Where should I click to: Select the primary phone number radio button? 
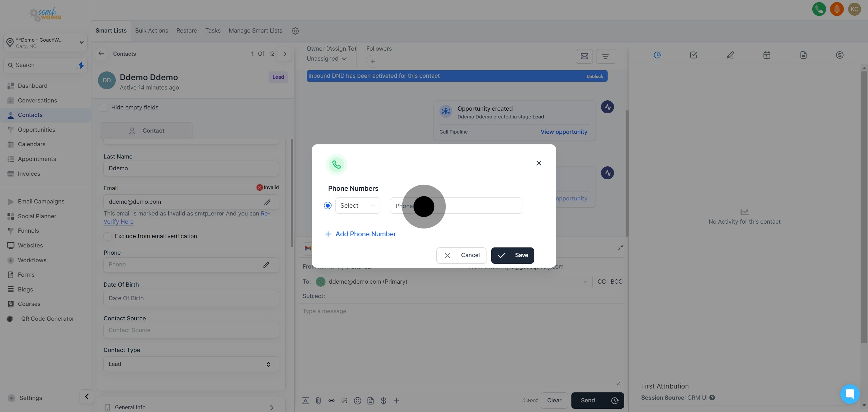328,206
